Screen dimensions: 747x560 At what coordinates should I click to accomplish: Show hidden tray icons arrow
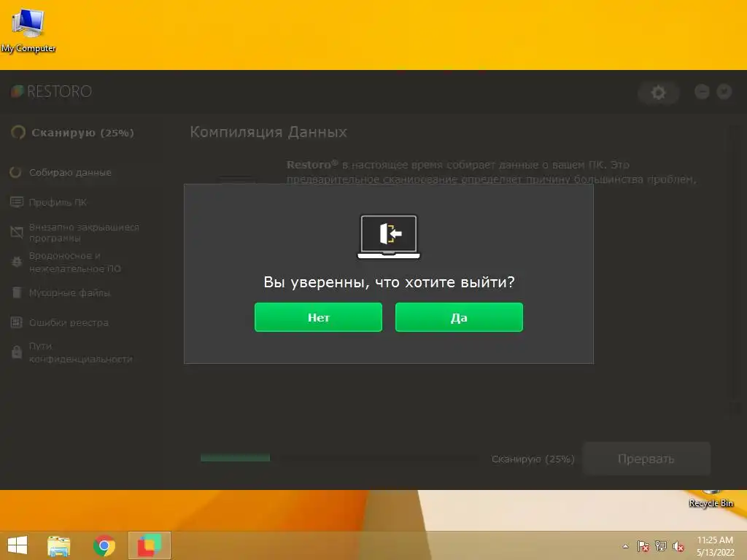(x=625, y=546)
